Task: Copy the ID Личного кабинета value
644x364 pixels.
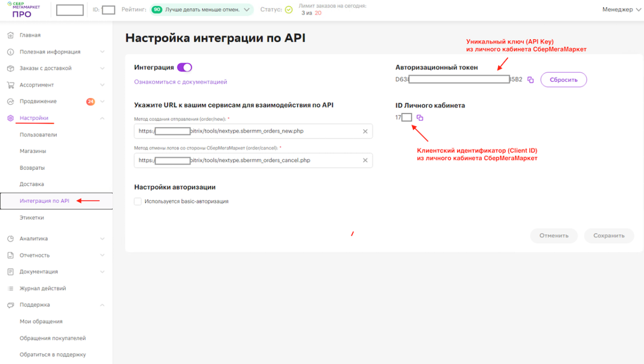Action: (x=420, y=118)
